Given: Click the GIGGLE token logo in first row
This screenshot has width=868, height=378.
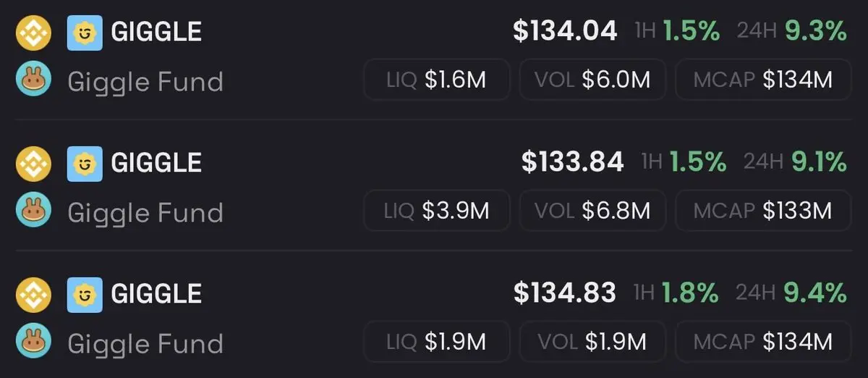Looking at the screenshot, I should (x=85, y=33).
